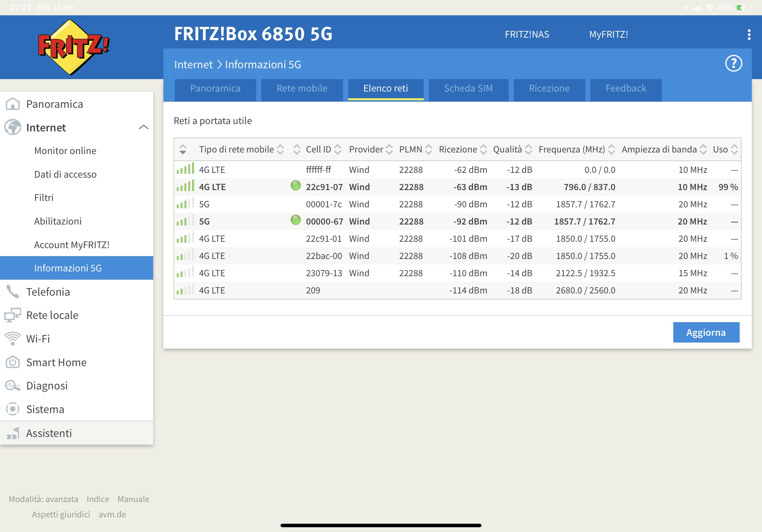Click the Sistema gear icon
The height and width of the screenshot is (532, 762).
[x=13, y=409]
